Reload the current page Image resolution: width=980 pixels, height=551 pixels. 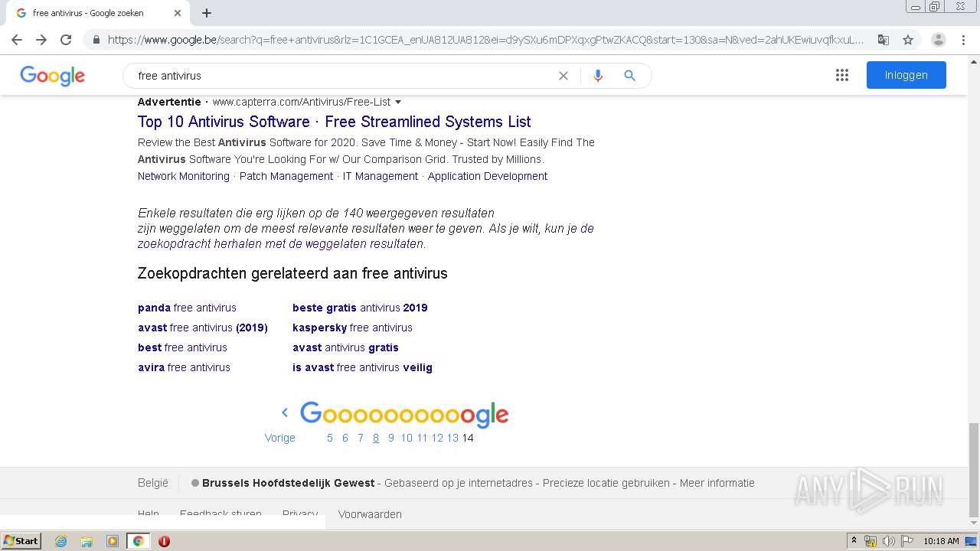point(66,40)
